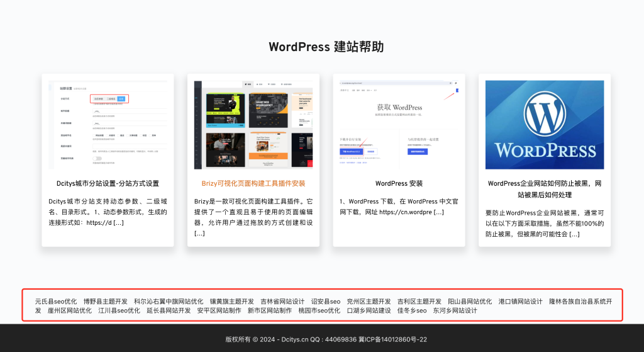Open the 博野县主题开发 link
The height and width of the screenshot is (352, 644).
pos(105,301)
